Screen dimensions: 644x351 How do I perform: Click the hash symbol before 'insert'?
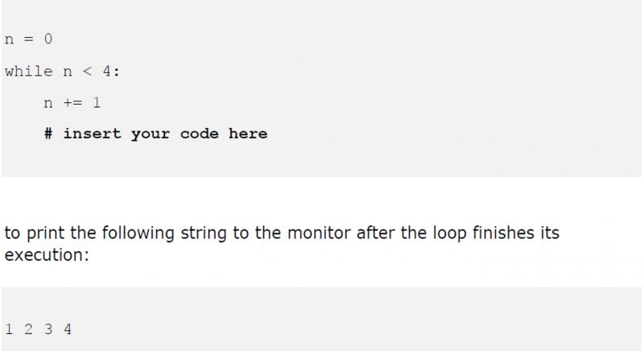point(48,134)
